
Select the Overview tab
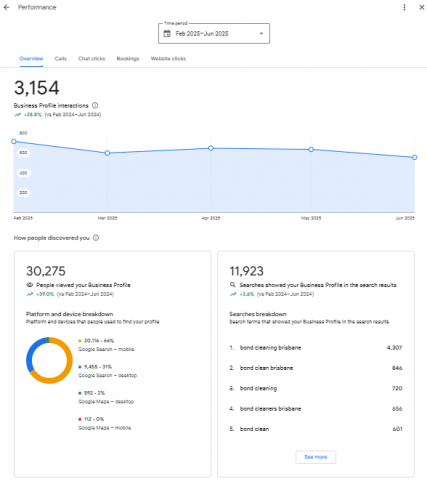31,59
